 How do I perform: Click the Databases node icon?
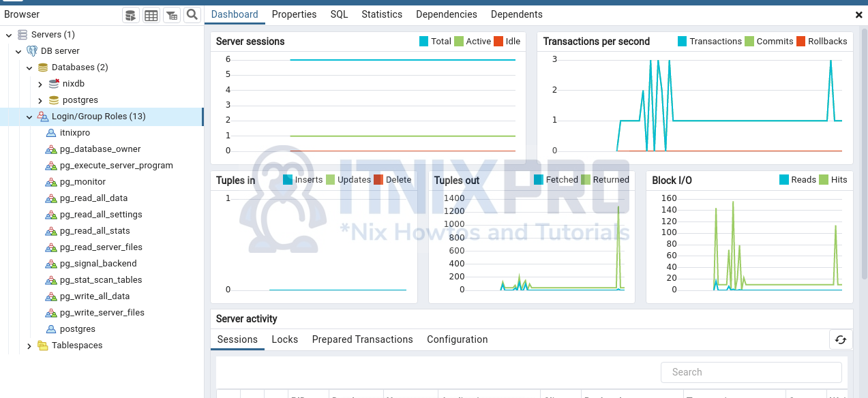43,67
